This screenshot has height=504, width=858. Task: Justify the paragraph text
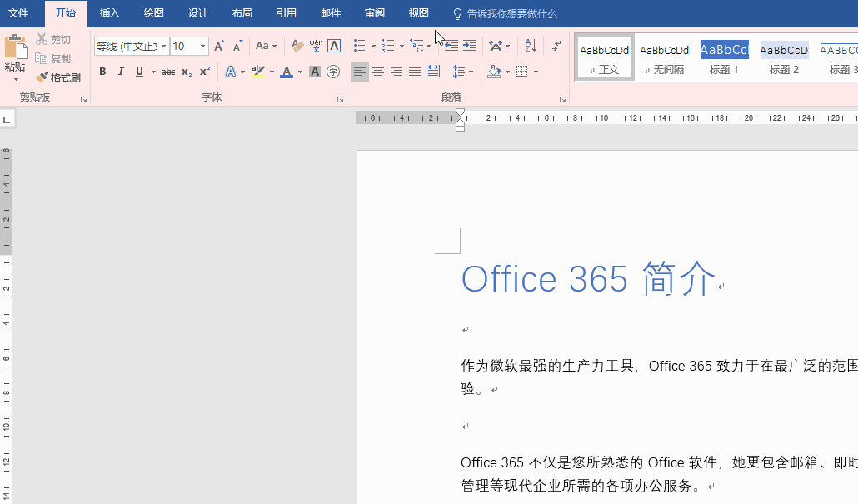pos(415,72)
